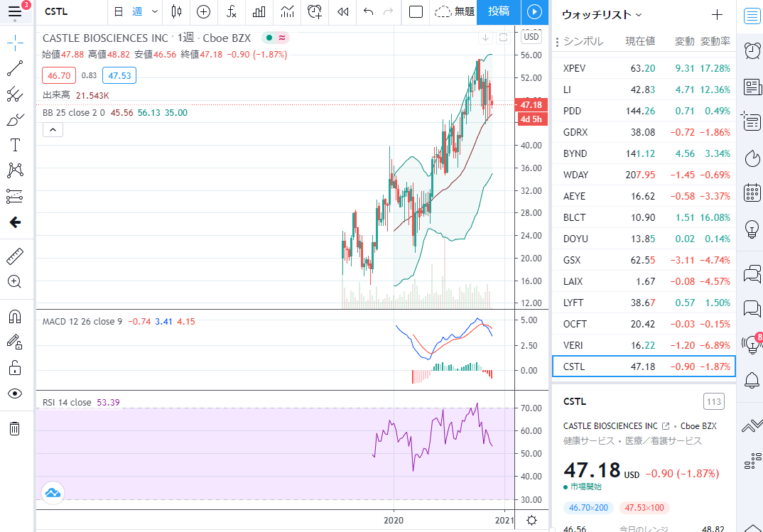Click the blue 47.53 buy price button
The height and width of the screenshot is (532, 763).
pyautogui.click(x=119, y=75)
